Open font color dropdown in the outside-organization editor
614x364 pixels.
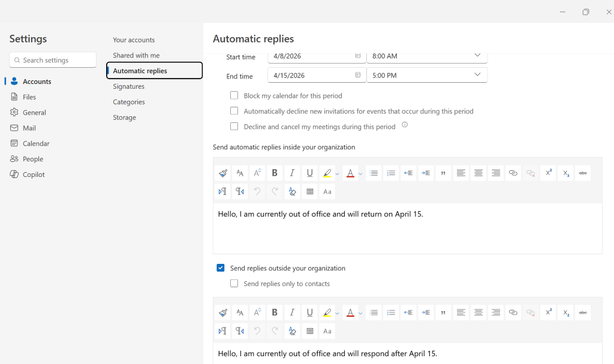pyautogui.click(x=360, y=313)
